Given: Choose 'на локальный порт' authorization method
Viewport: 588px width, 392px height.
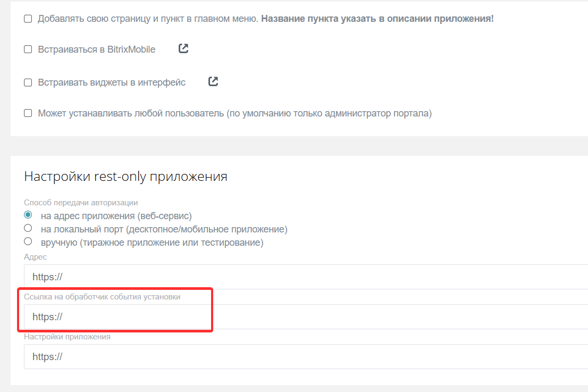Looking at the screenshot, I should pyautogui.click(x=27, y=228).
